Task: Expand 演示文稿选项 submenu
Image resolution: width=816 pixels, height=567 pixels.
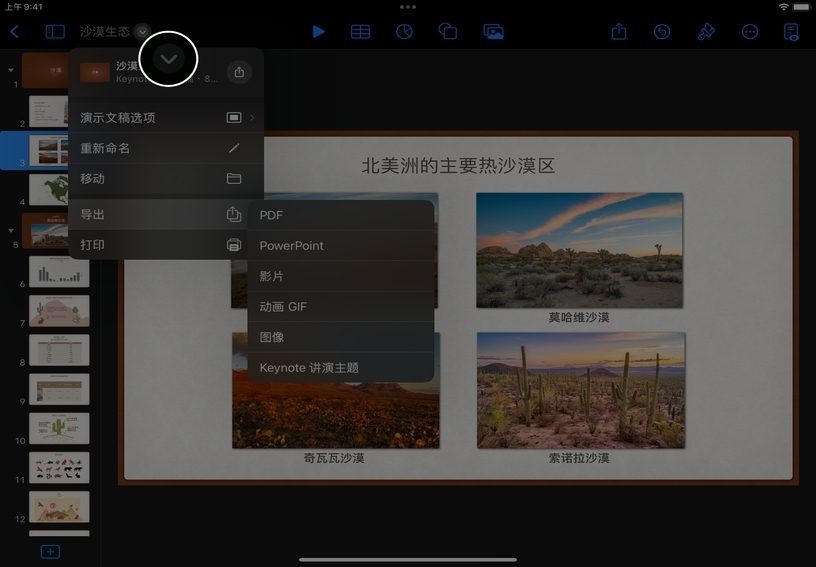Action: pyautogui.click(x=165, y=118)
